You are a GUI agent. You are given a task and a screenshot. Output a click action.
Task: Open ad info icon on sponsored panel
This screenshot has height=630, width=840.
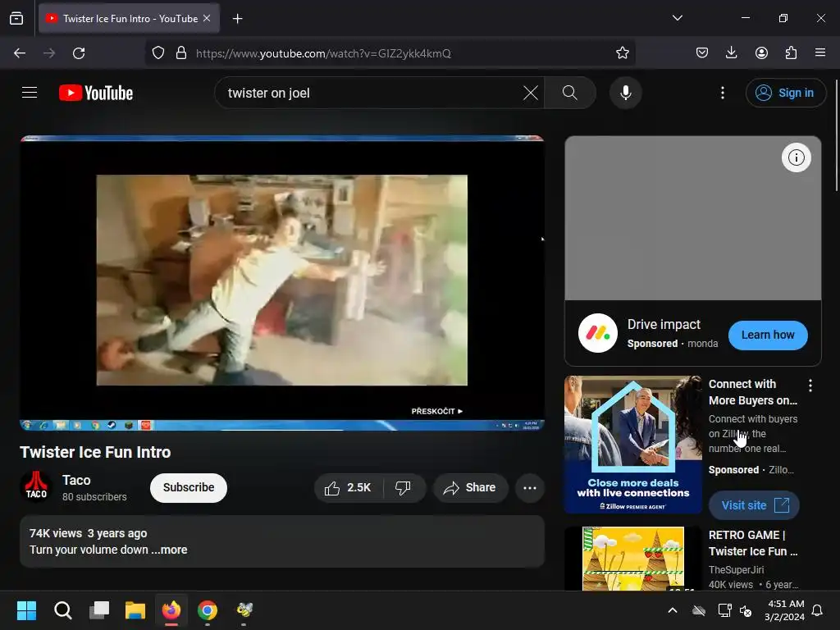796,157
